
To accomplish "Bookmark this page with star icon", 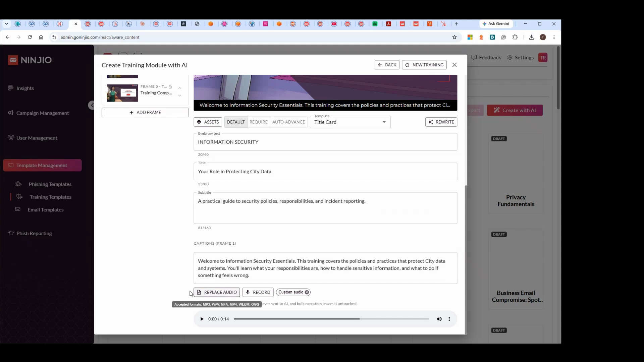I will click(x=454, y=37).
